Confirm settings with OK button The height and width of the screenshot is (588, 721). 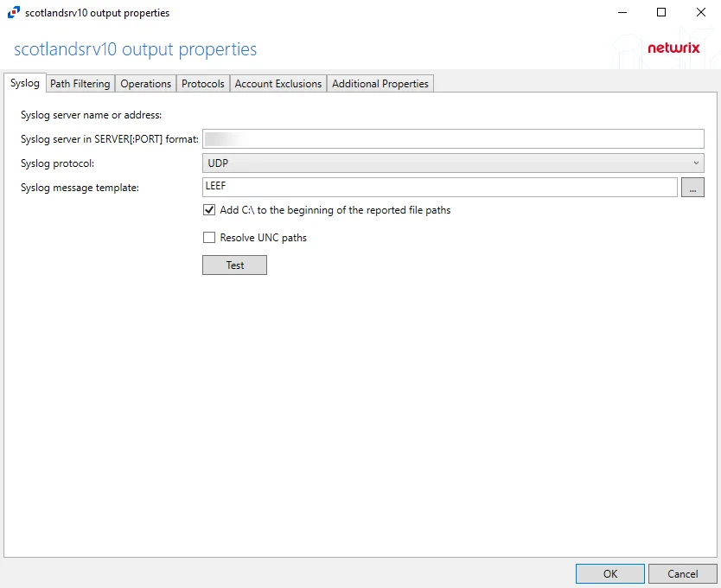(x=610, y=574)
